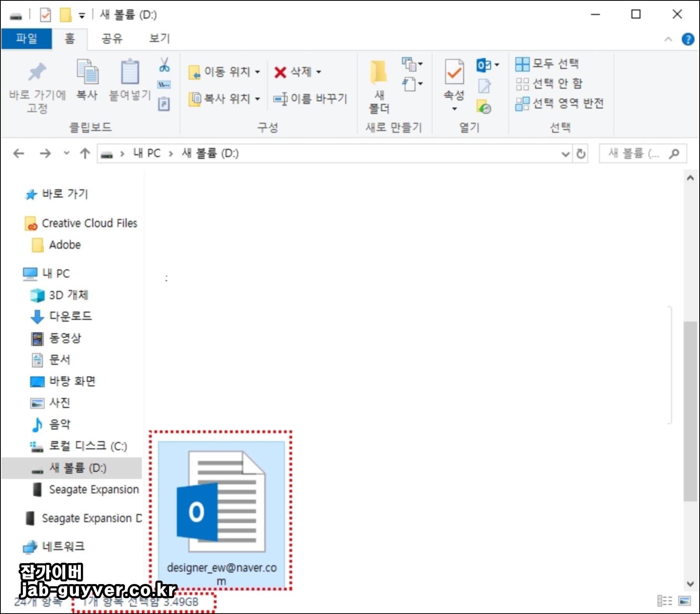Viewport: 700px width, 614px height.
Task: Click the Cut scissors icon
Action: [164, 65]
